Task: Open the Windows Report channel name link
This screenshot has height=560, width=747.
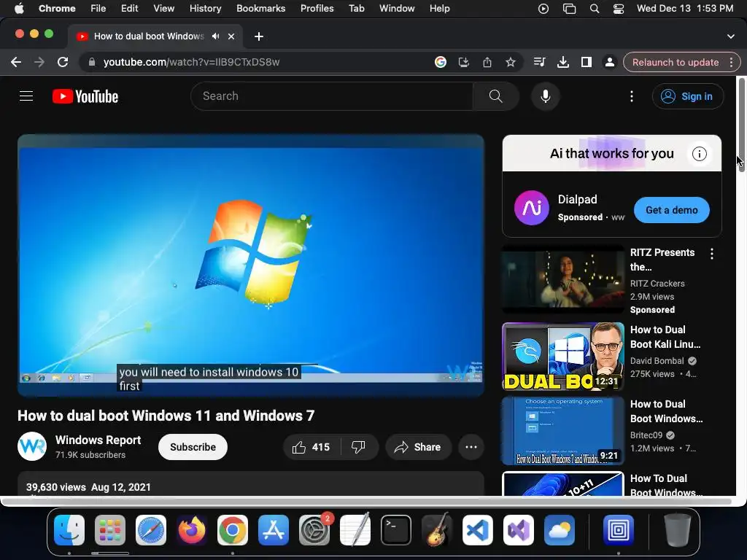Action: 98,440
